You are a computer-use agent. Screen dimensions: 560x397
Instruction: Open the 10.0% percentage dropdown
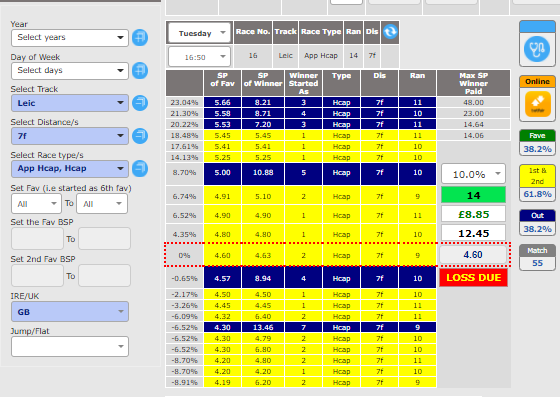(x=473, y=174)
